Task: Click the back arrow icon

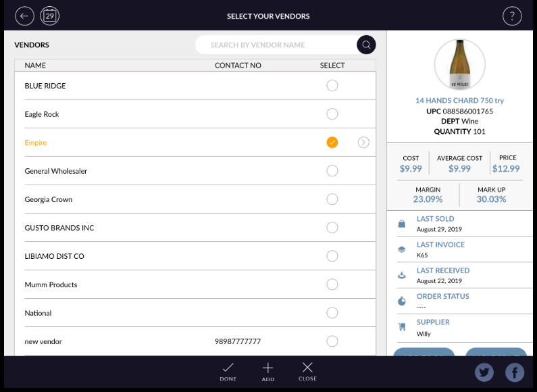Action: (x=24, y=16)
